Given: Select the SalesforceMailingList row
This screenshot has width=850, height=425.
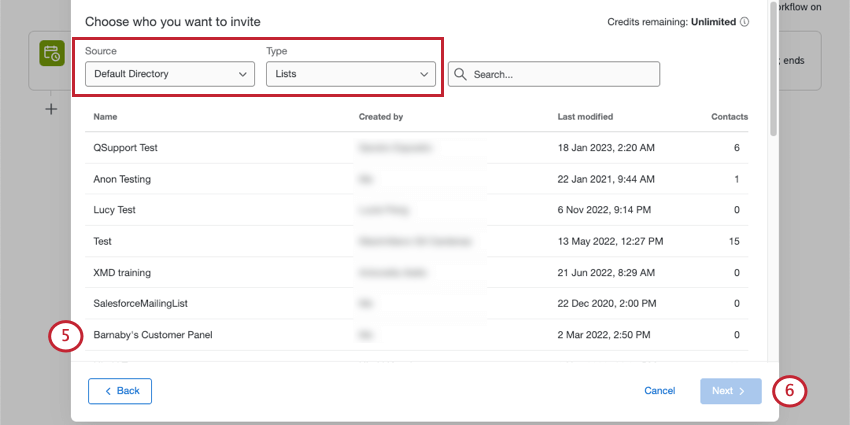Looking at the screenshot, I should pyautogui.click(x=140, y=303).
